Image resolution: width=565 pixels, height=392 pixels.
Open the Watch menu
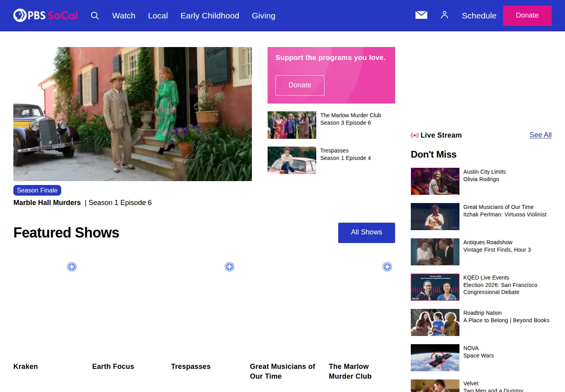[x=124, y=16]
